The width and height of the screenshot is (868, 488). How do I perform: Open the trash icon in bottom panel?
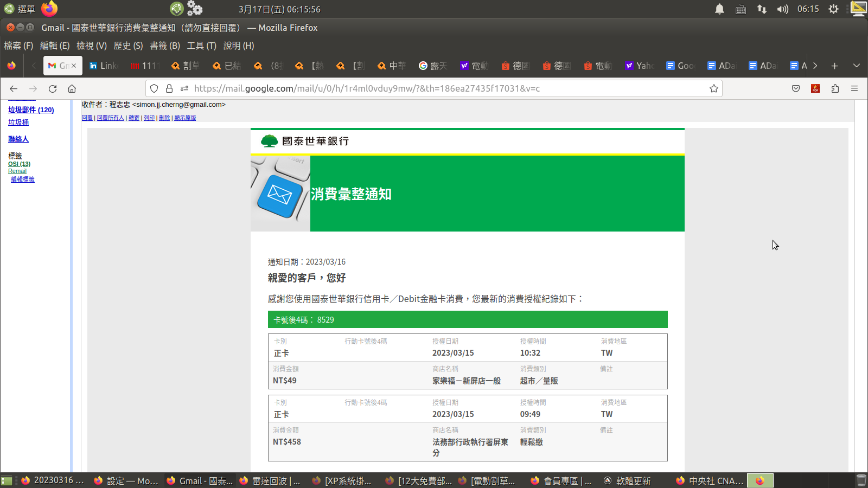click(861, 480)
